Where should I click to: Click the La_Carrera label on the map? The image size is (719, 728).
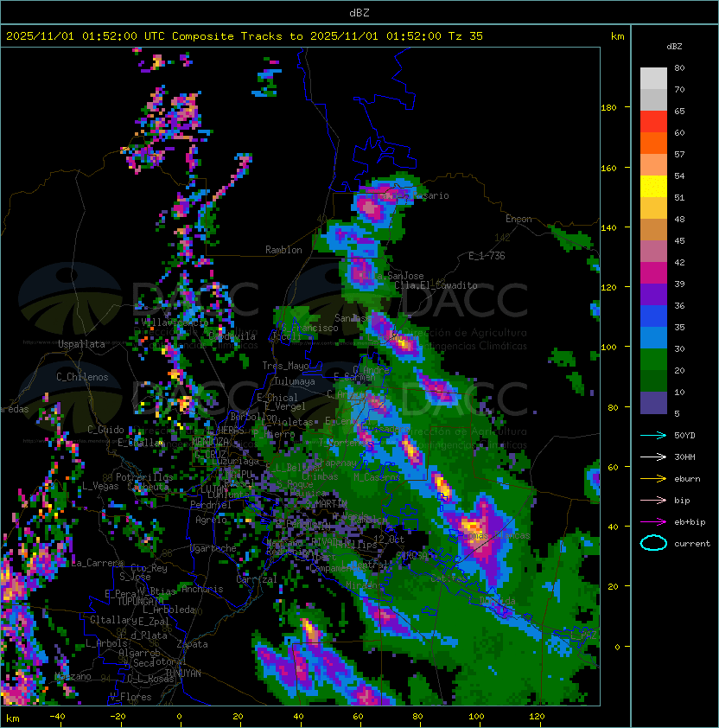click(x=97, y=563)
